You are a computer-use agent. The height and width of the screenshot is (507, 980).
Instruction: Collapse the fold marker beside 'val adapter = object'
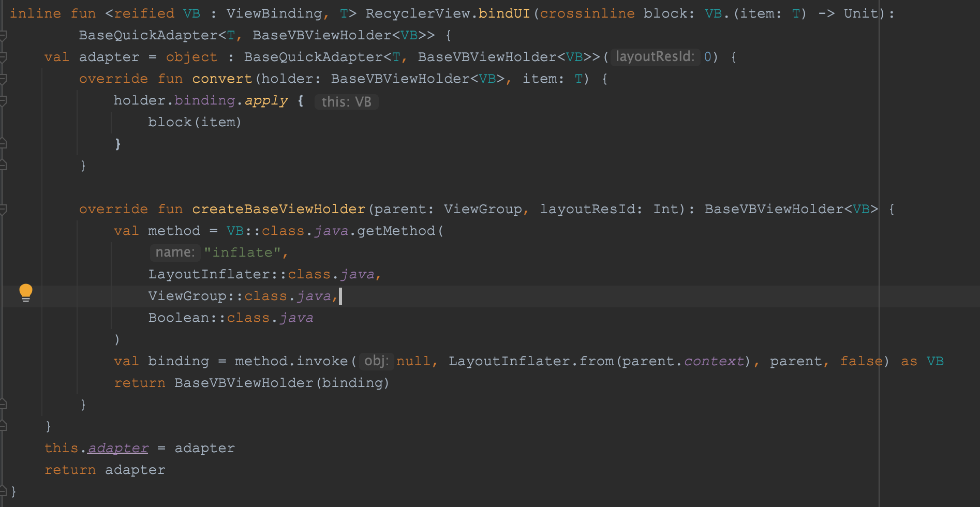pyautogui.click(x=3, y=57)
